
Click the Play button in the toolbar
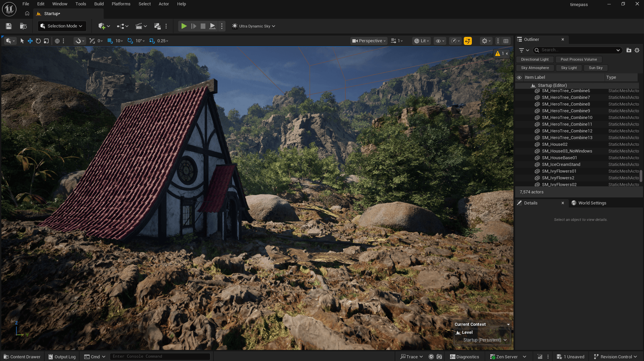(x=184, y=26)
